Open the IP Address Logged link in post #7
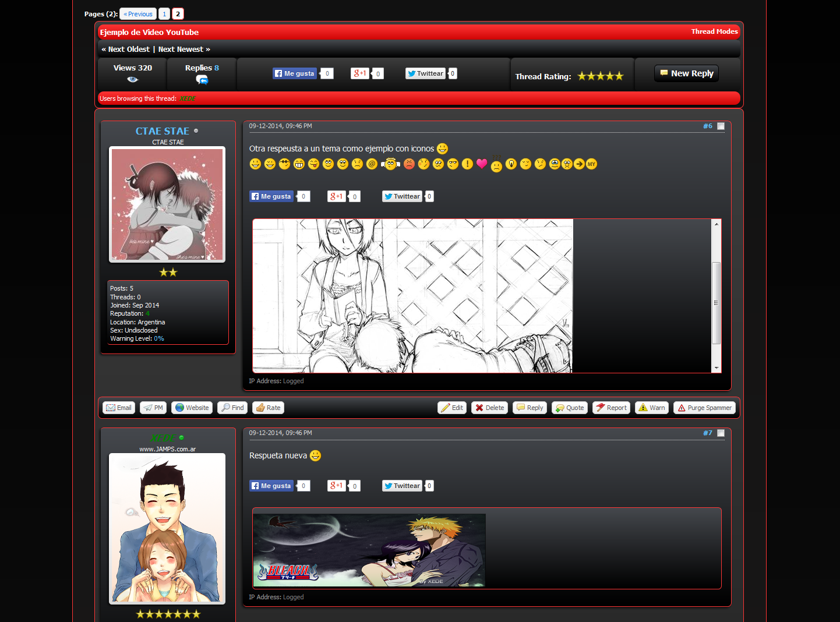Image resolution: width=840 pixels, height=622 pixels. pyautogui.click(x=294, y=597)
